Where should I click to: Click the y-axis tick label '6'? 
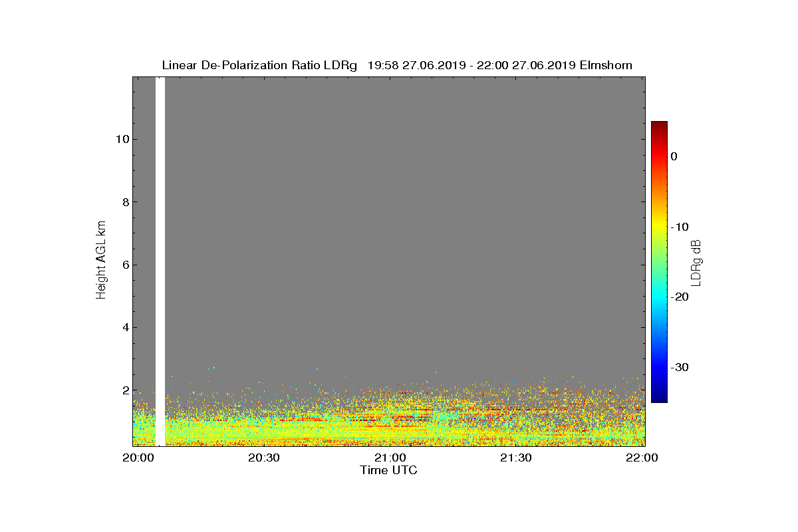125,265
